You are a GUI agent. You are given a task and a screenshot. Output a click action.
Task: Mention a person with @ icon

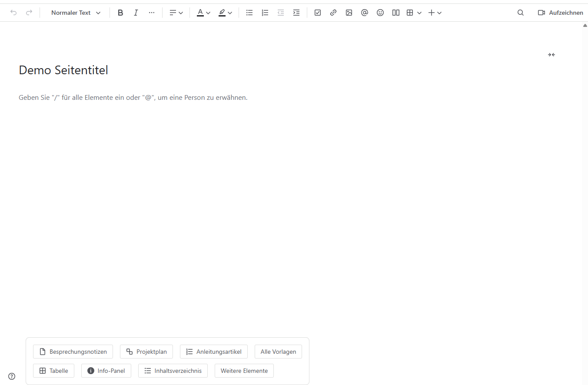[365, 13]
